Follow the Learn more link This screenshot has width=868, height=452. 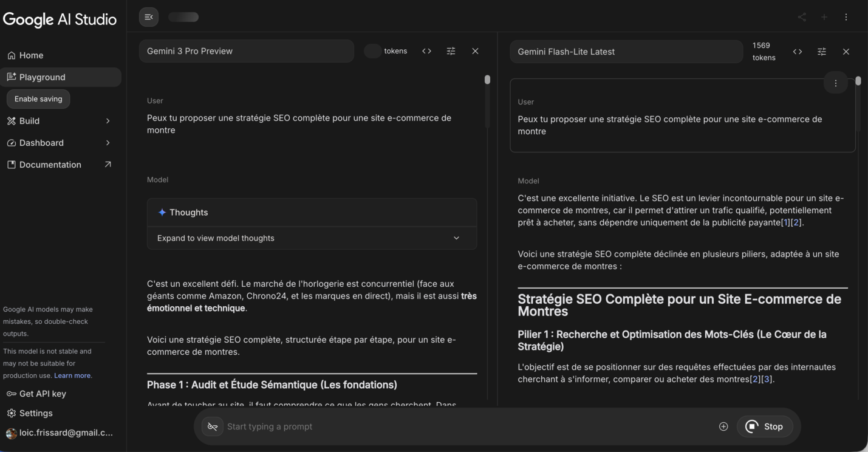73,375
